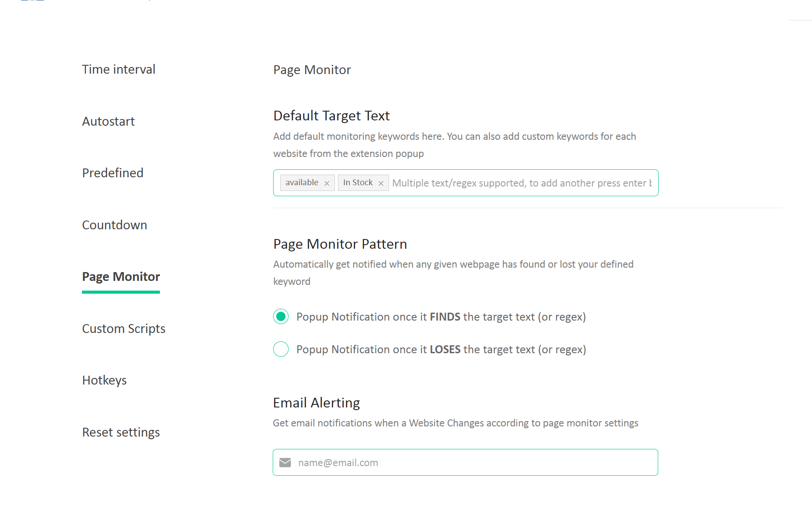Remove the 'available' keyword tag
The image size is (812, 508).
327,183
